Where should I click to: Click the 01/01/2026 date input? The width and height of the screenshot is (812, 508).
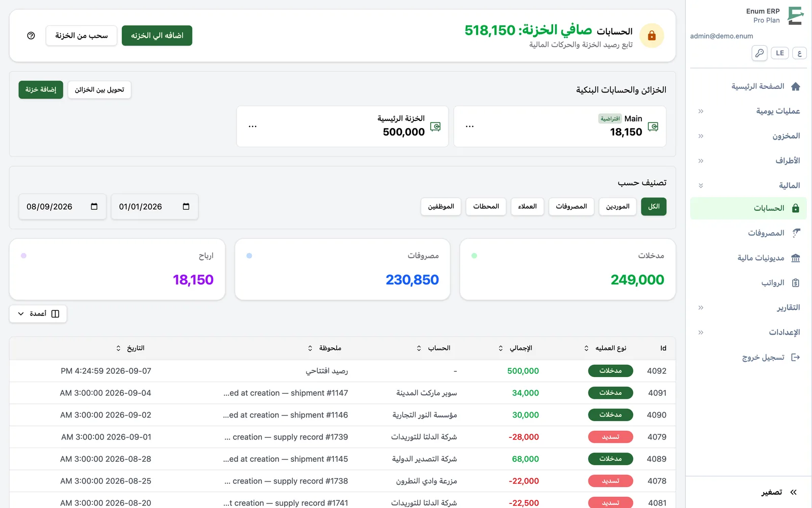point(155,207)
